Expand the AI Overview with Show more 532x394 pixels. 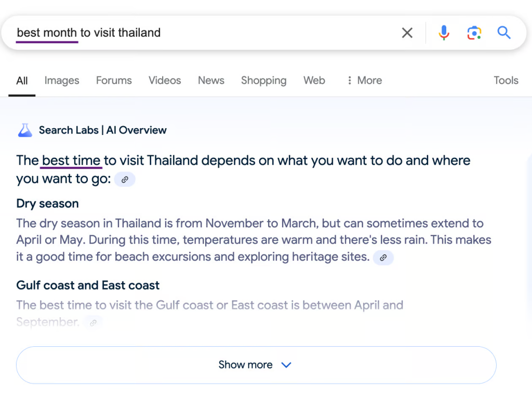tap(256, 365)
